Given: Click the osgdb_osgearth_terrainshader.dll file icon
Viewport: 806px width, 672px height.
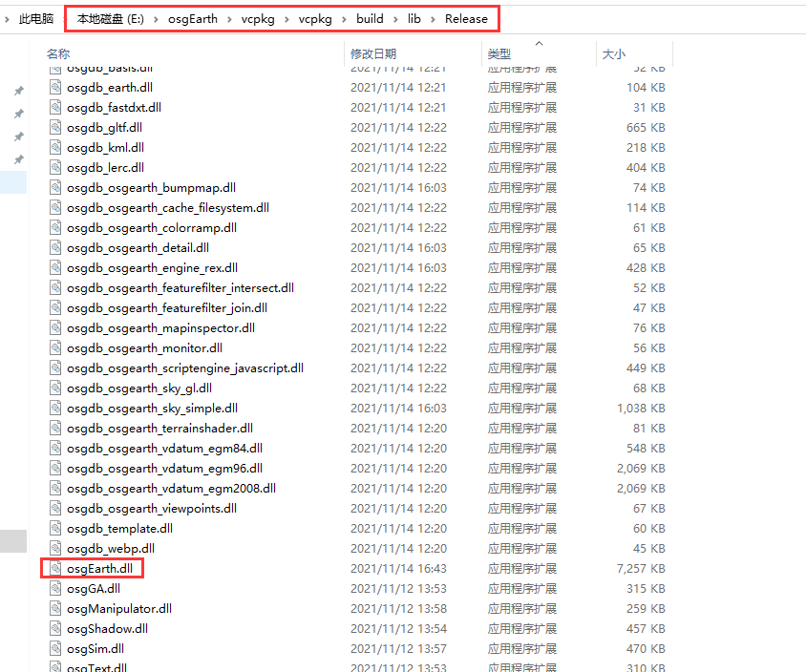Looking at the screenshot, I should 55,428.
